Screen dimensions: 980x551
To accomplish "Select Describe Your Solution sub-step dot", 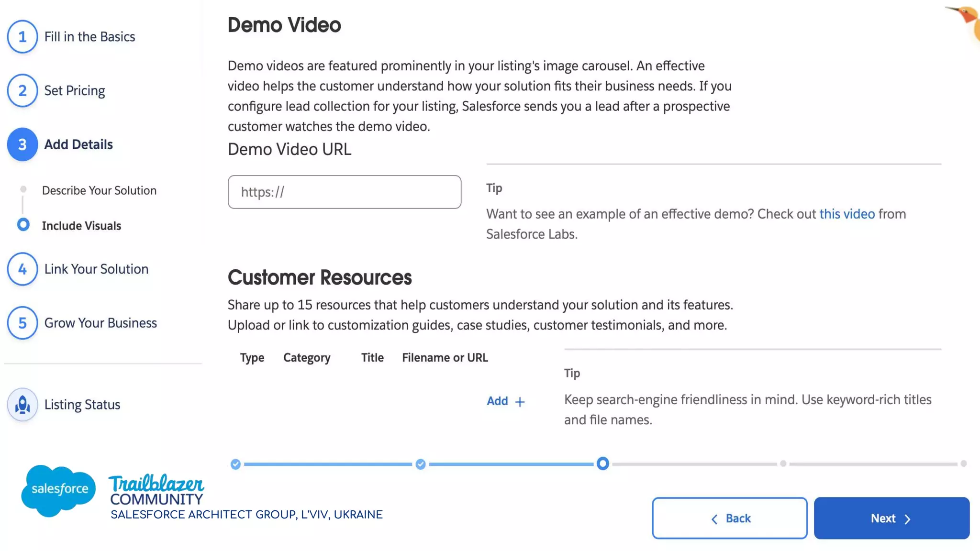I will pyautogui.click(x=23, y=189).
